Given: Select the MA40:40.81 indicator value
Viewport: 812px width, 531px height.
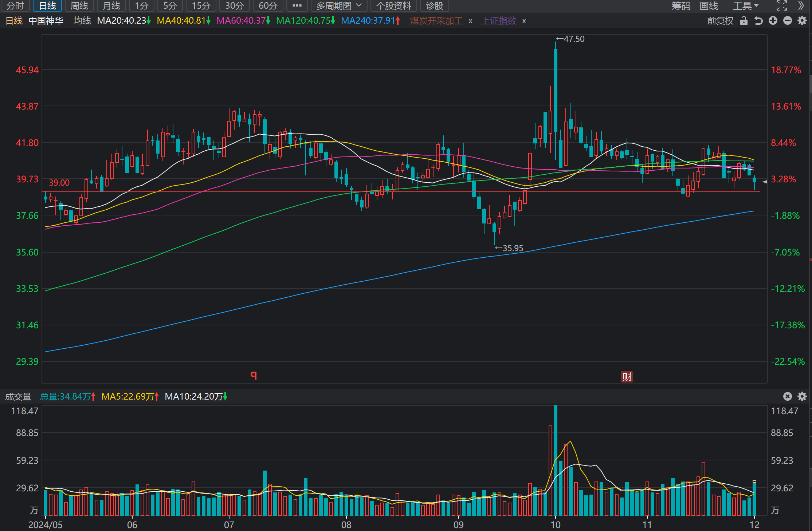Looking at the screenshot, I should (184, 21).
